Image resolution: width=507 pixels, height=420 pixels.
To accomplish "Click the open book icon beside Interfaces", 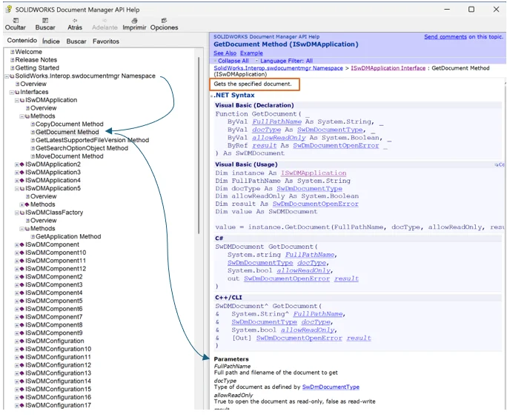I will click(x=17, y=92).
